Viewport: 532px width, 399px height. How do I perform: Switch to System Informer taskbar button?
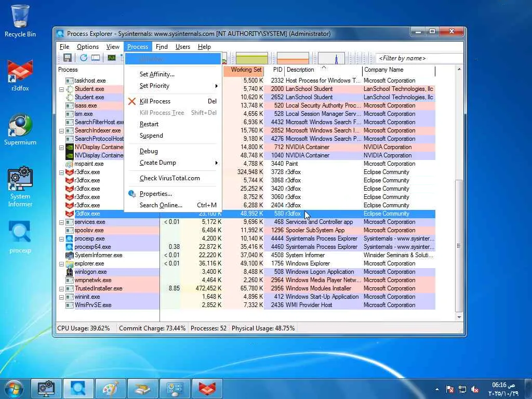[x=46, y=389]
